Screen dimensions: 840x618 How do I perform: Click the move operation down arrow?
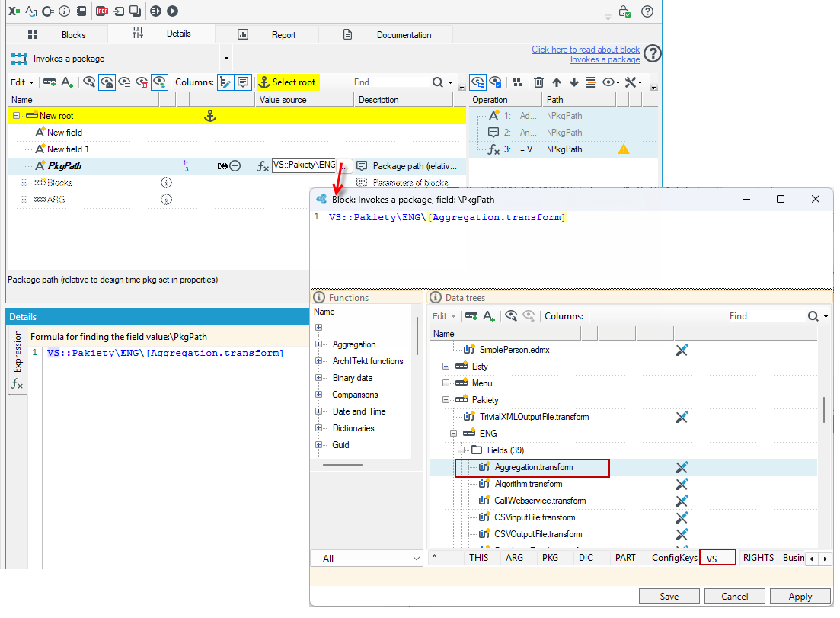(x=574, y=82)
